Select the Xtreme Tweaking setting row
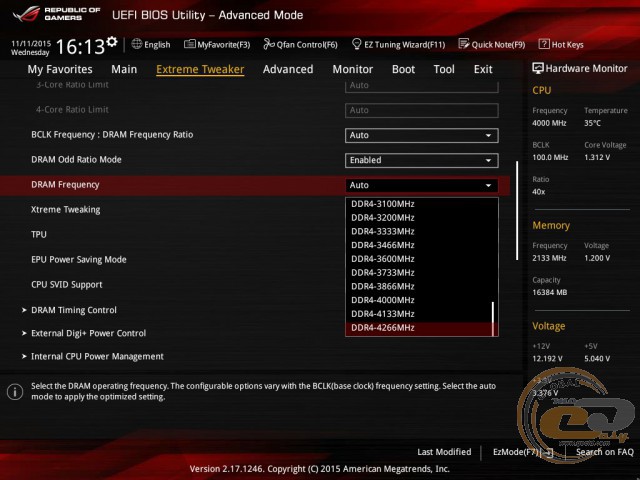640x480 pixels. point(65,210)
